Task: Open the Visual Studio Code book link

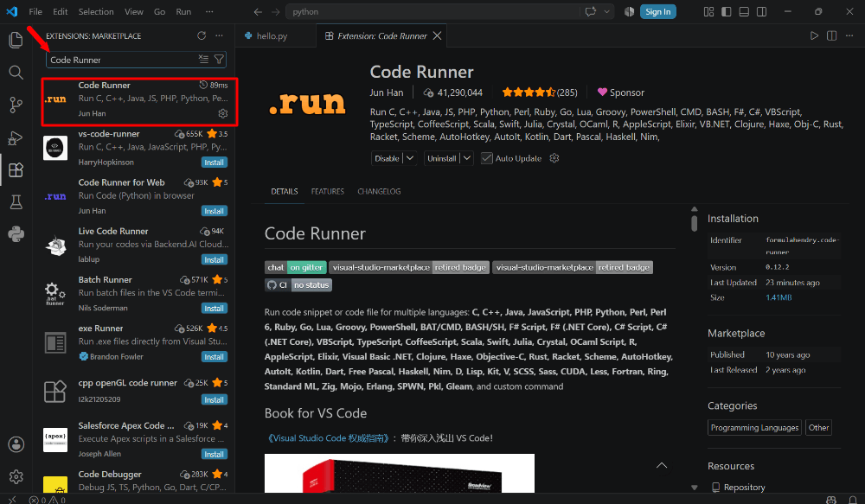Action: (328, 437)
